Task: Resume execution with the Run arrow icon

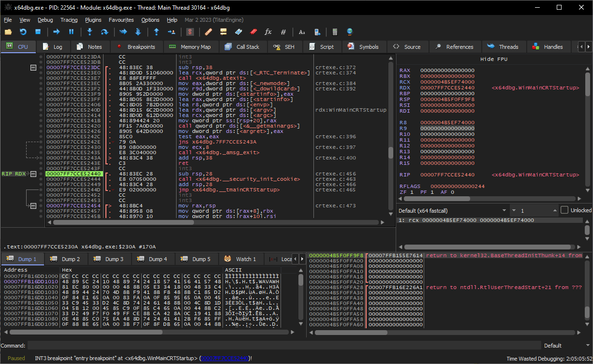Action: click(x=56, y=31)
